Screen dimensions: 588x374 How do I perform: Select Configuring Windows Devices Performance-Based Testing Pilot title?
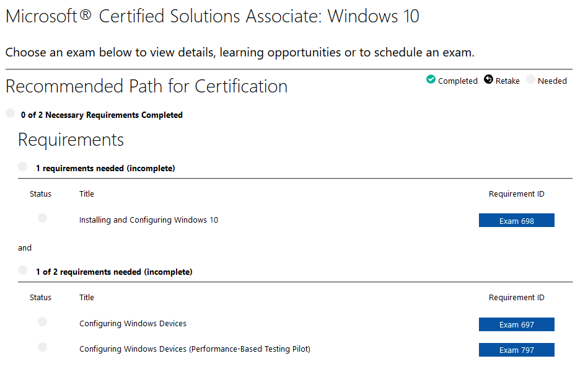(195, 349)
